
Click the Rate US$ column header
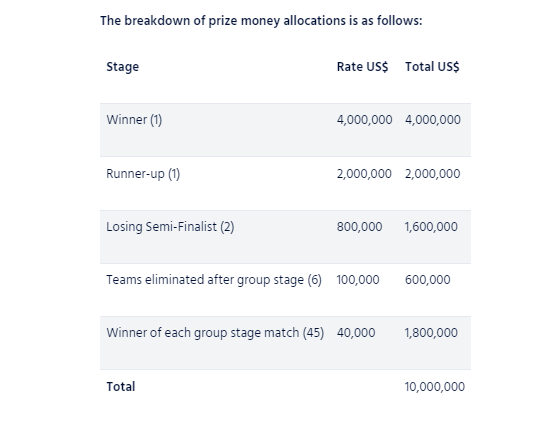coord(362,67)
